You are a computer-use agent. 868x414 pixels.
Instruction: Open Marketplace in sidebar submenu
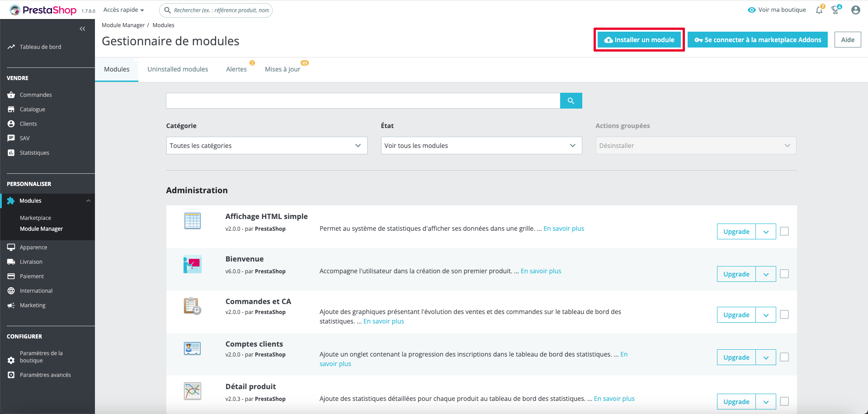click(x=35, y=218)
